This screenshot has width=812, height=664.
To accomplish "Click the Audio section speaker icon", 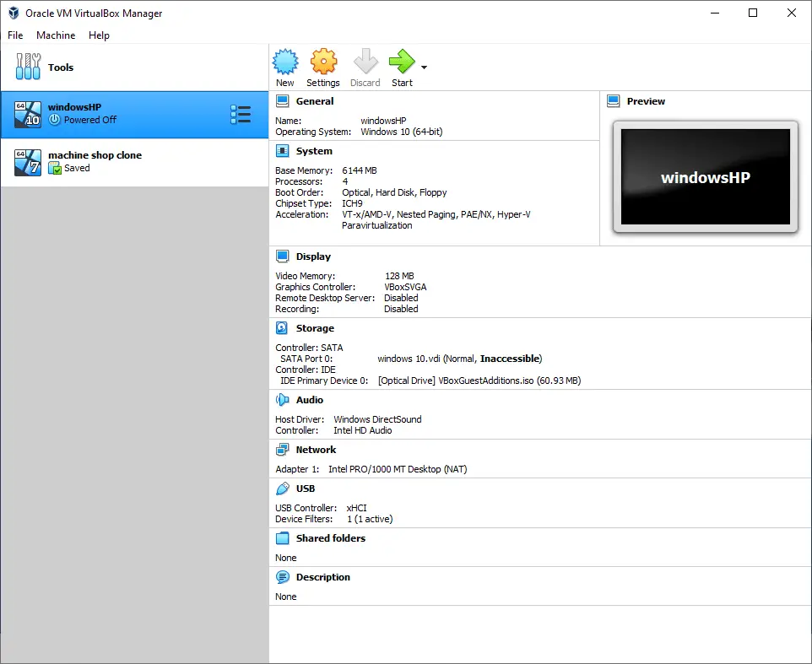I will (282, 400).
